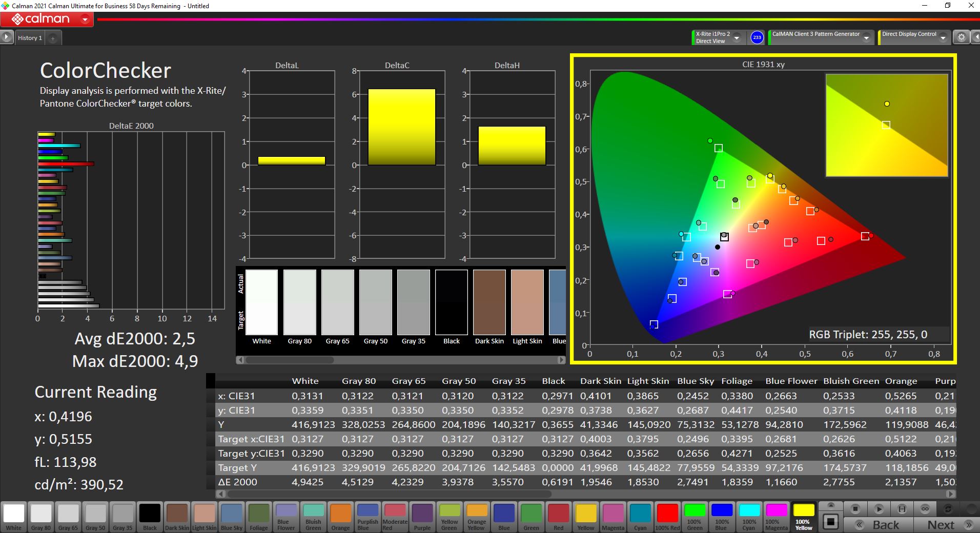Open CalMAN Client 3 Pattern Generator dropdown
This screenshot has height=533, width=980.
pyautogui.click(x=866, y=37)
